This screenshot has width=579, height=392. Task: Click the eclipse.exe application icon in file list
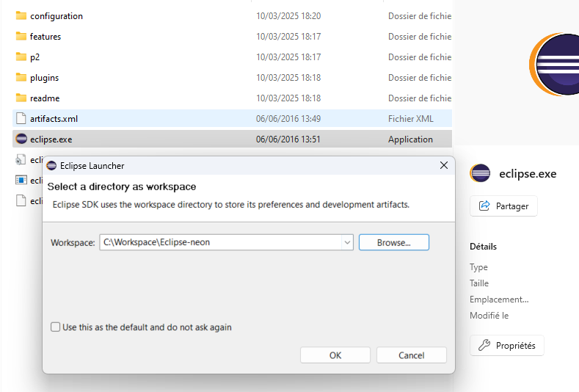point(21,139)
